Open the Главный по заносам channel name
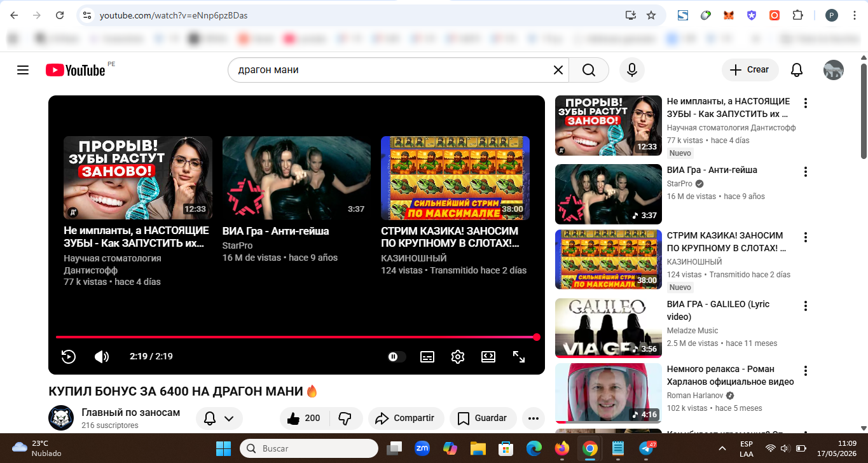 [131, 413]
